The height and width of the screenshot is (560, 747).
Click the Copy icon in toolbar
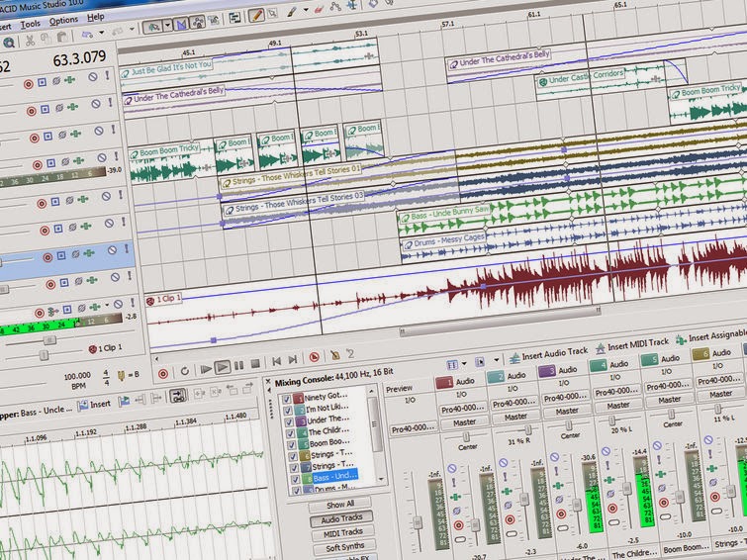tap(46, 39)
